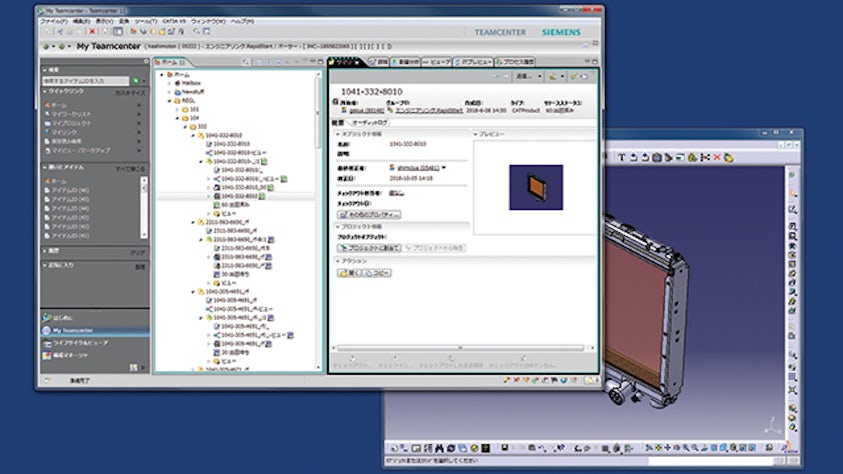Click the binoculars search icon in CATIA
This screenshot has height=474, width=843.
click(x=439, y=448)
